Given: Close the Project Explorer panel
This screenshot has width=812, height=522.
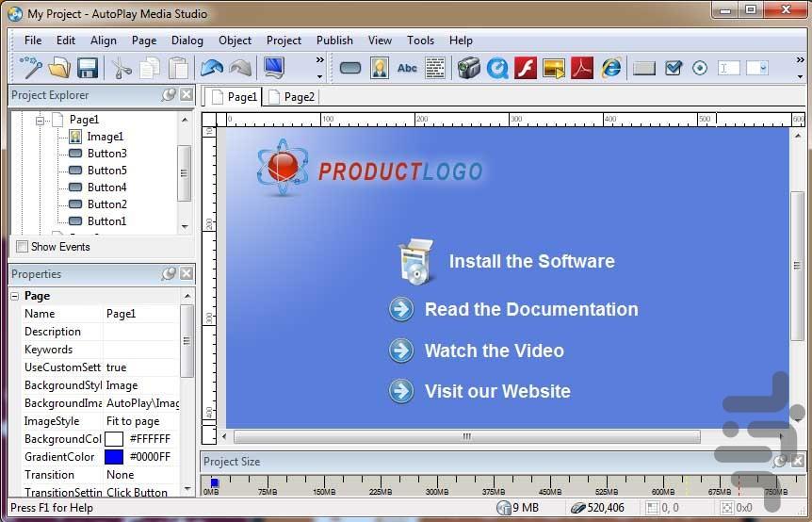Looking at the screenshot, I should 187,95.
